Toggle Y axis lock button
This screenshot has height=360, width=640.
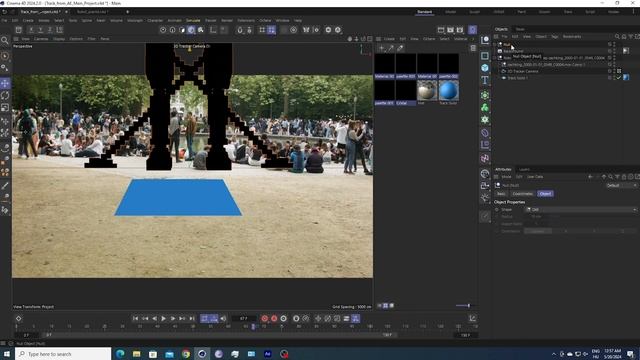pos(40,30)
